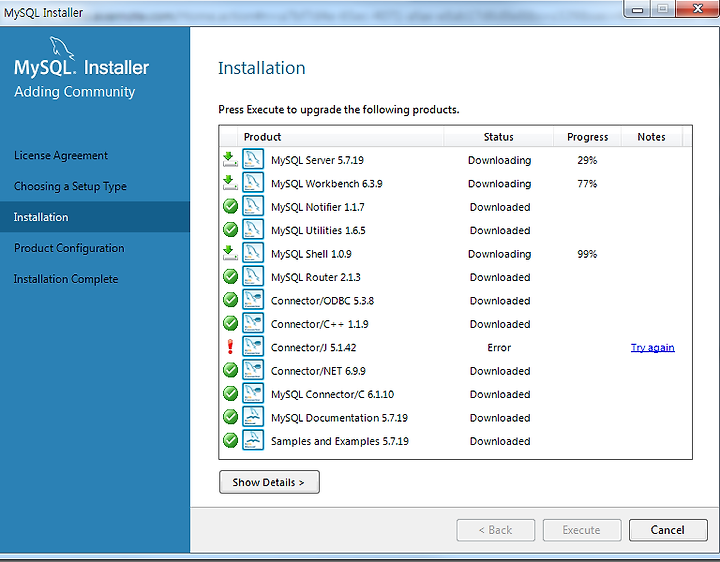720x562 pixels.
Task: Click the Status column header
Action: [x=498, y=137]
